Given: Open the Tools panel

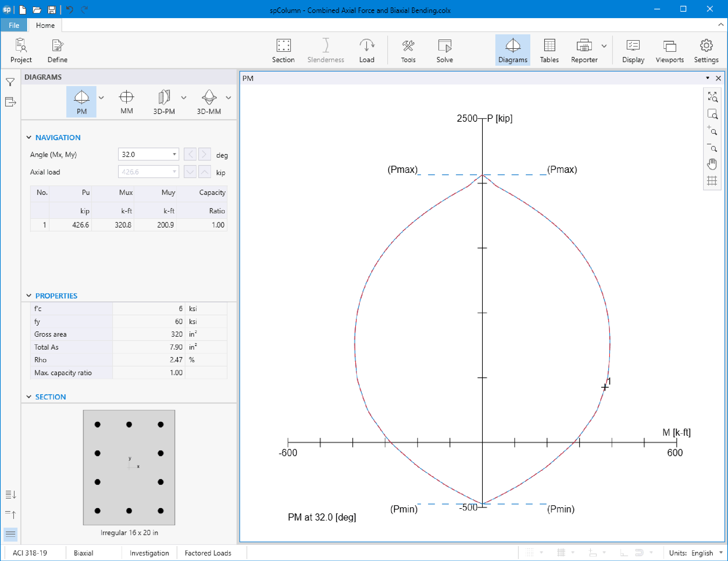Looking at the screenshot, I should click(x=408, y=50).
